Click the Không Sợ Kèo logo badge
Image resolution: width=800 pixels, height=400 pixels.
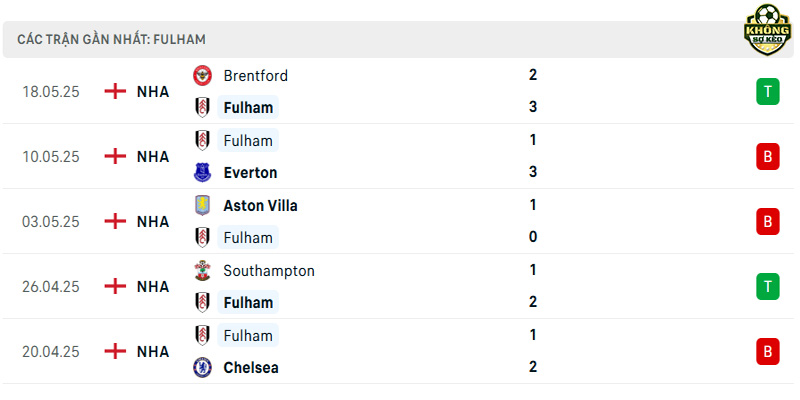coord(767,30)
